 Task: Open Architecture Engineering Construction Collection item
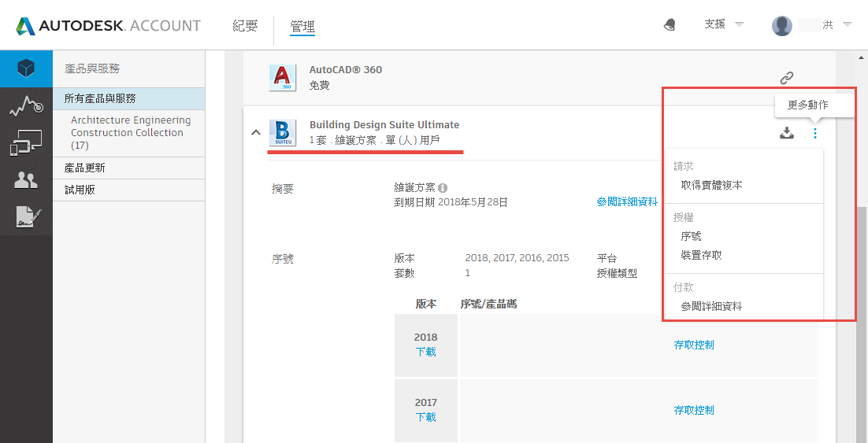[x=131, y=133]
